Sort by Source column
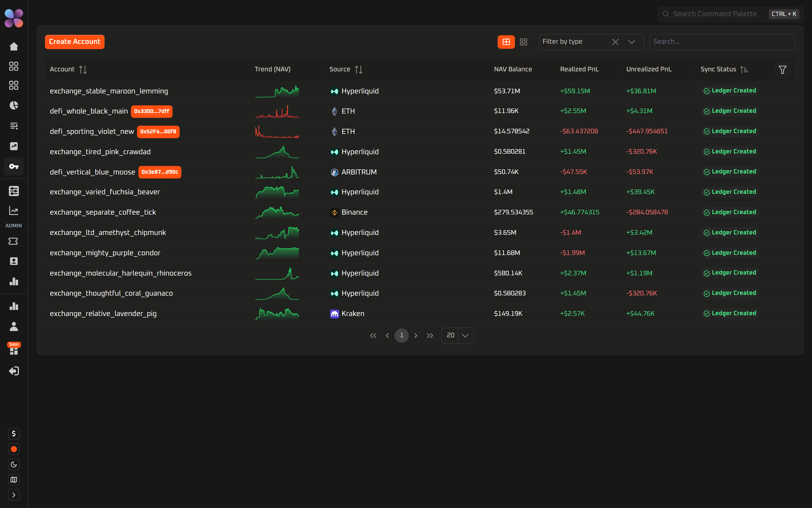The width and height of the screenshot is (812, 508). [x=359, y=70]
